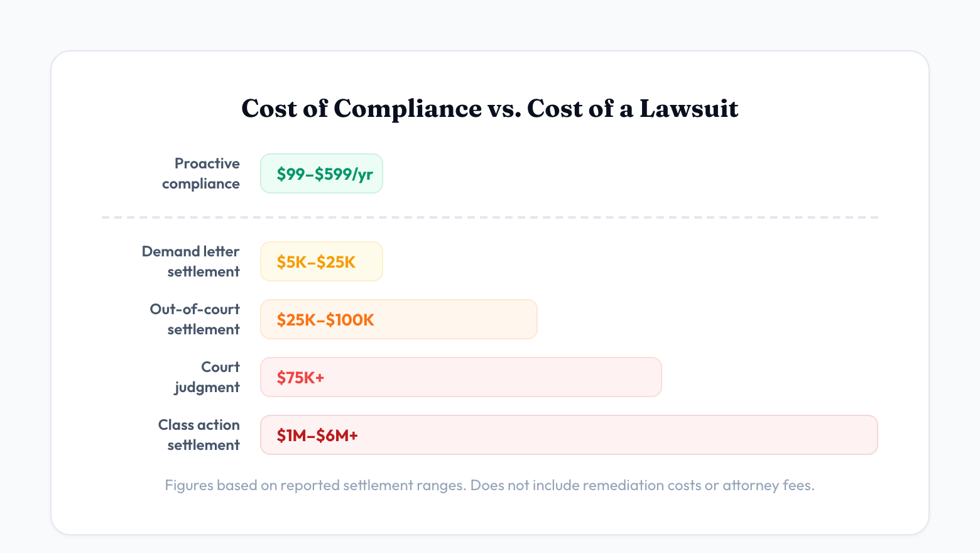
Task: Select the empty area of the orange out-of-court bar
Action: pos(459,320)
